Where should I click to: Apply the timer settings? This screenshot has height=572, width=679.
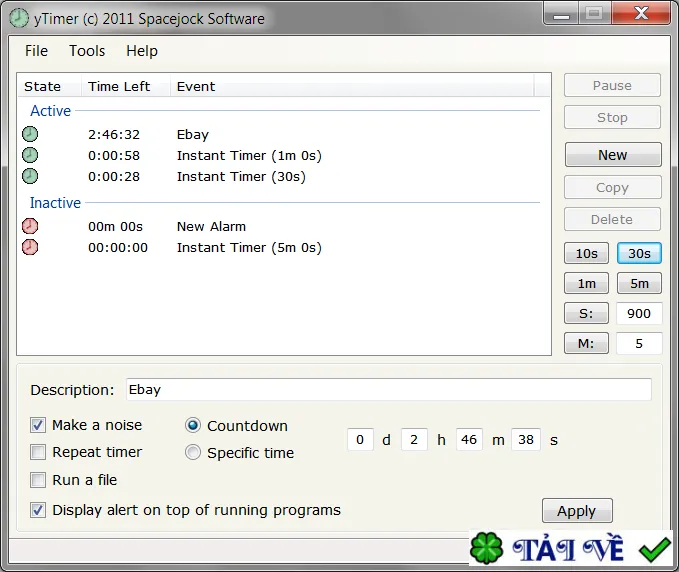coord(577,511)
